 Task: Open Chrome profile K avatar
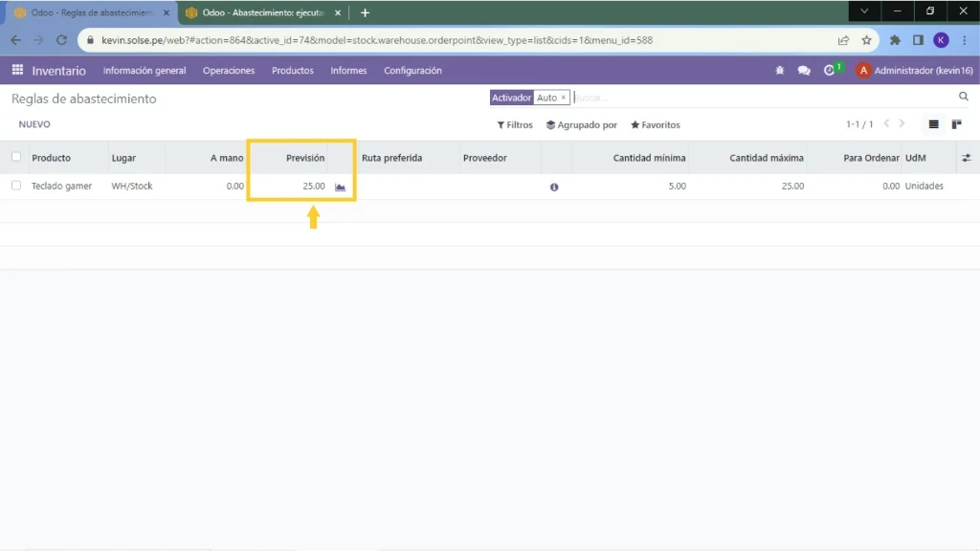click(941, 40)
